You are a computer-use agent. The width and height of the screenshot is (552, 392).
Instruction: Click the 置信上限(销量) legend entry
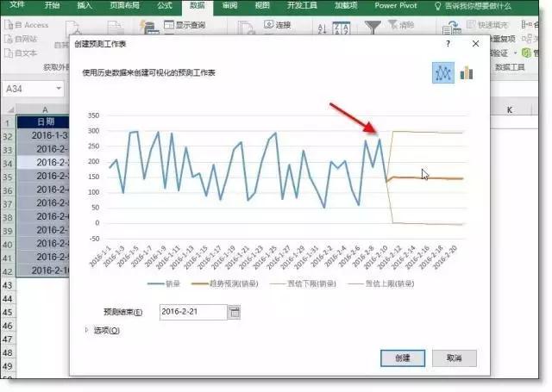(380, 283)
